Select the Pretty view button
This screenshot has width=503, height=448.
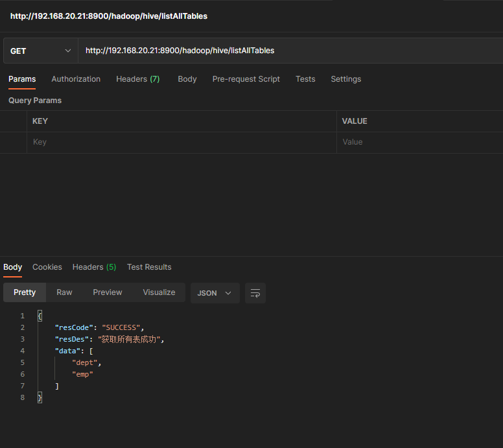[25, 292]
